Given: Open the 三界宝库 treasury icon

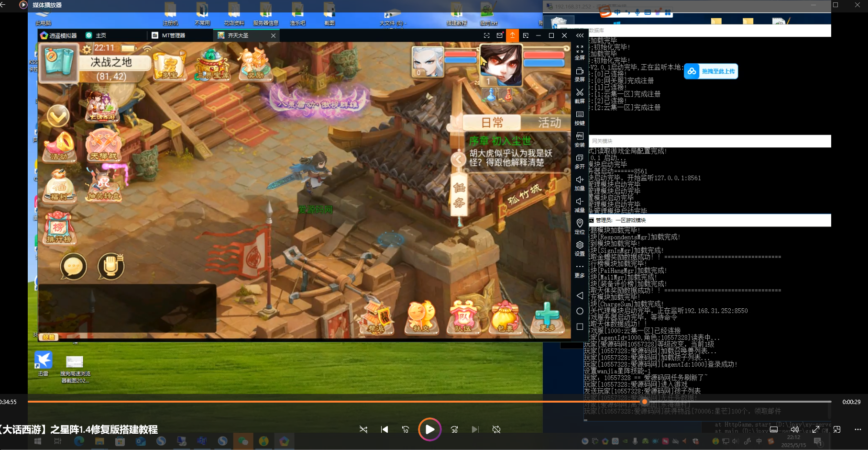Looking at the screenshot, I should point(212,65).
